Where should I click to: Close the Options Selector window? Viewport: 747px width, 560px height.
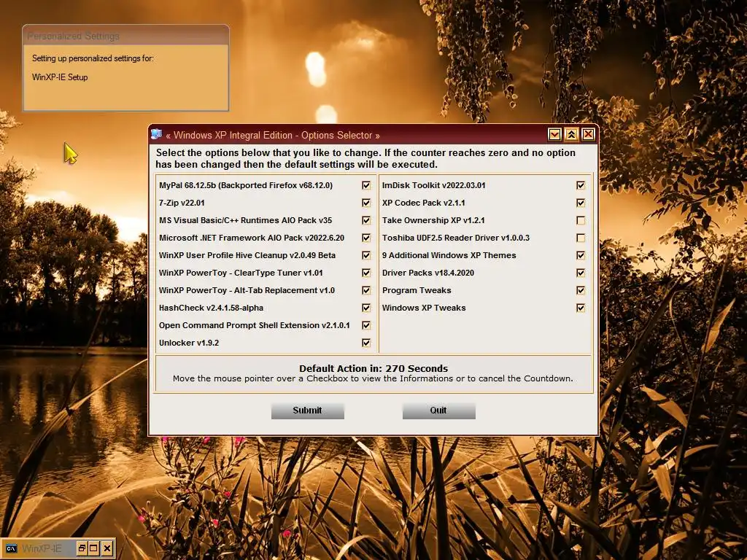point(589,135)
